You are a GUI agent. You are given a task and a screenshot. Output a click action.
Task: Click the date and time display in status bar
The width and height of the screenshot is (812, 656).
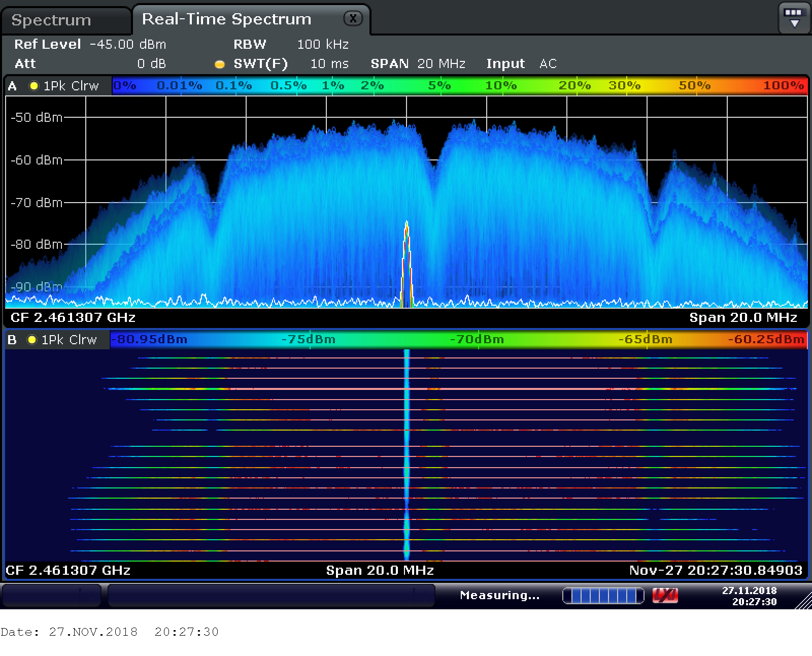750,596
